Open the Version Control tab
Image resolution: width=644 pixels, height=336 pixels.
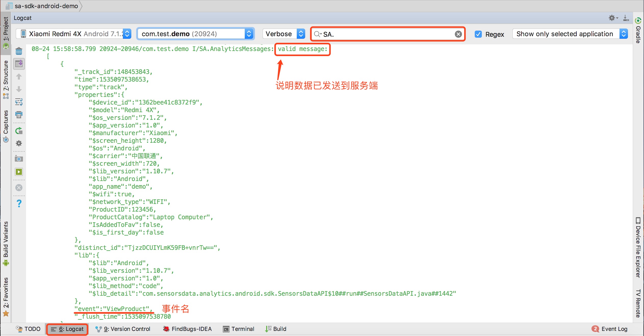123,329
